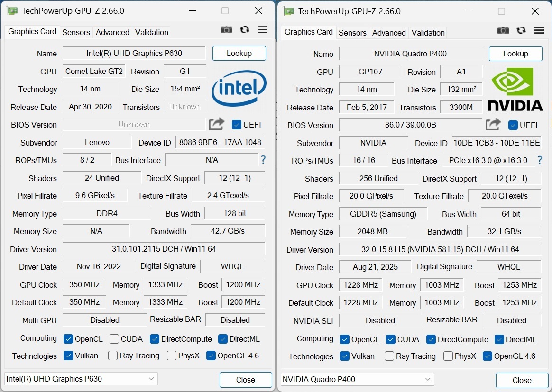This screenshot has width=552, height=392.
Task: Click refresh icon in Intel GPU-Z window
Action: pos(244,30)
